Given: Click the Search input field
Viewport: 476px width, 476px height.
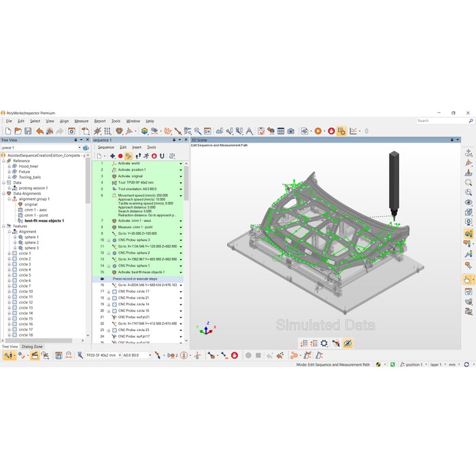Looking at the screenshot, I should [441, 120].
